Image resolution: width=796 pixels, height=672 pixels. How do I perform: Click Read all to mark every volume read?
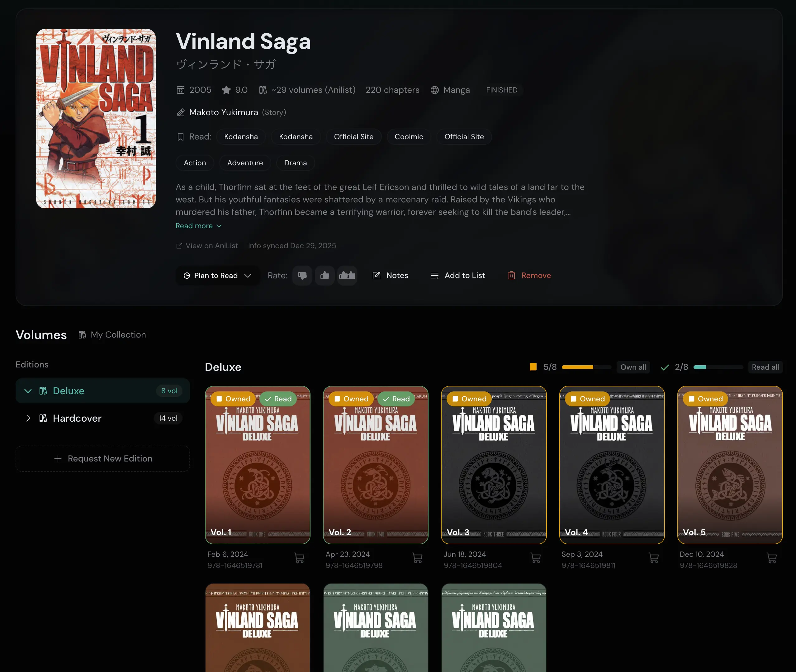pyautogui.click(x=765, y=367)
